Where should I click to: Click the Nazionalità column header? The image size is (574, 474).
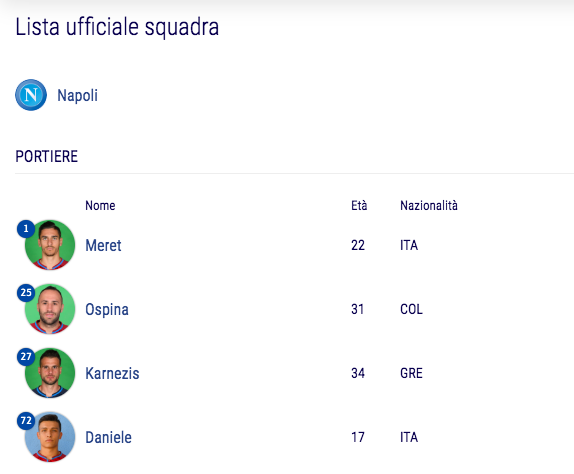click(429, 205)
